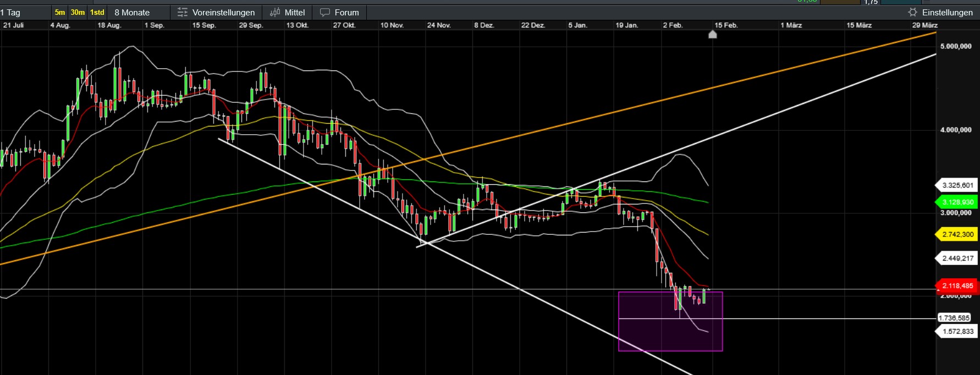Switch to the 1std timeframe
This screenshot has height=375, width=980.
[97, 12]
